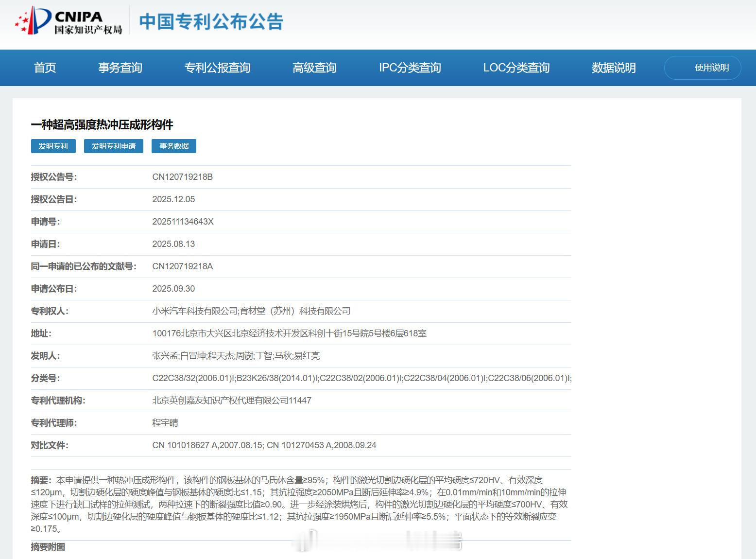Click the 发明专利 tag button
Viewport: 756px width, 559px height.
53,146
